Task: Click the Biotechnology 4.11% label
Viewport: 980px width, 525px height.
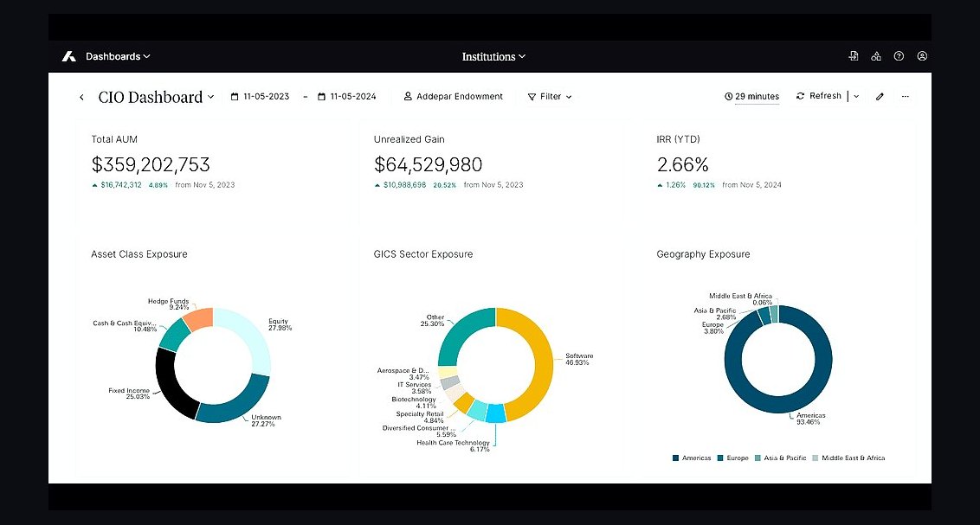Action: [414, 403]
